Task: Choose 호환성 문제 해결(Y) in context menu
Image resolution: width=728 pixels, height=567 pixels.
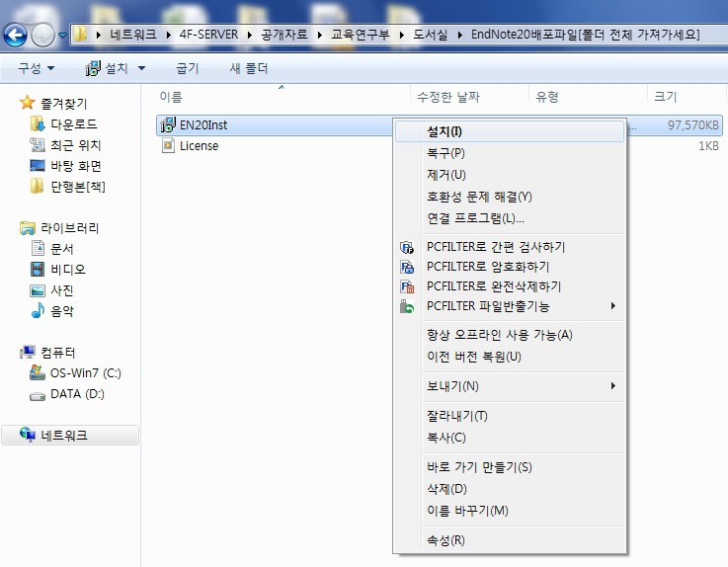Action: [509, 197]
